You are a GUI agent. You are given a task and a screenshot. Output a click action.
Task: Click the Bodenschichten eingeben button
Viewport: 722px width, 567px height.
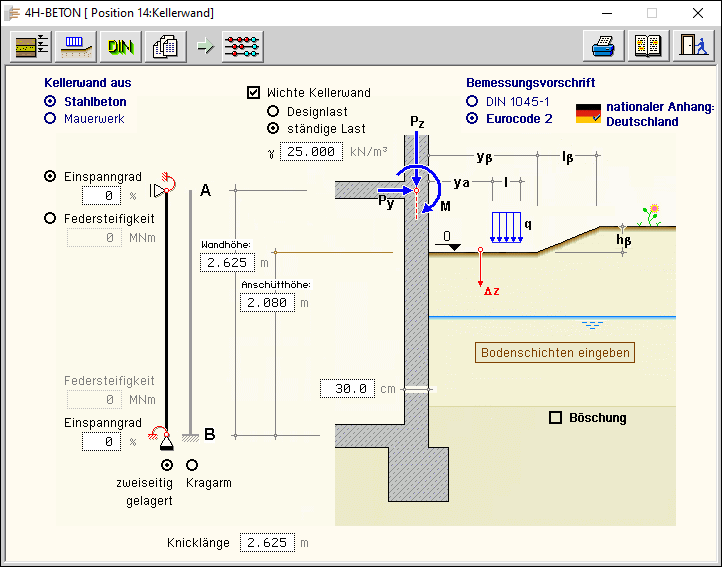point(554,353)
